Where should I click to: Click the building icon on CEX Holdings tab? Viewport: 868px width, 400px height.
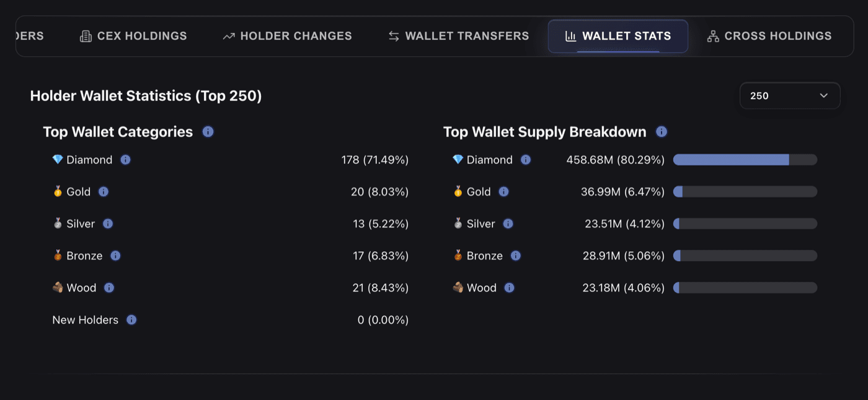[x=85, y=36]
